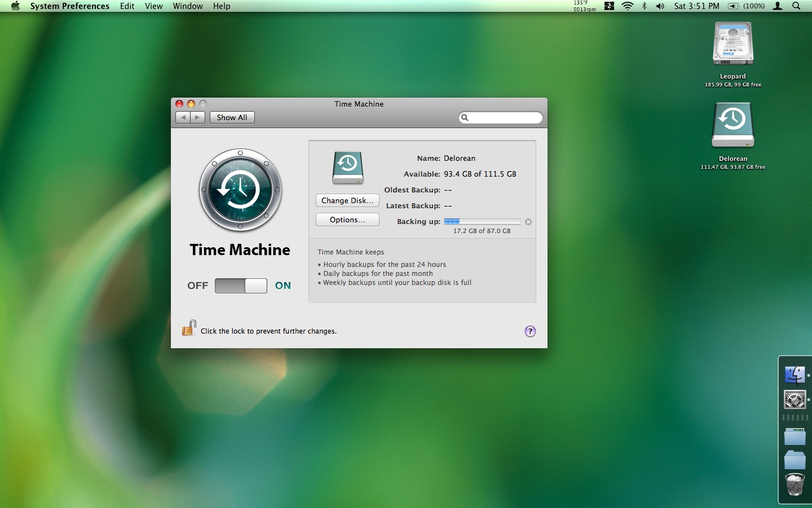Click the Latest Backup label

(x=413, y=205)
